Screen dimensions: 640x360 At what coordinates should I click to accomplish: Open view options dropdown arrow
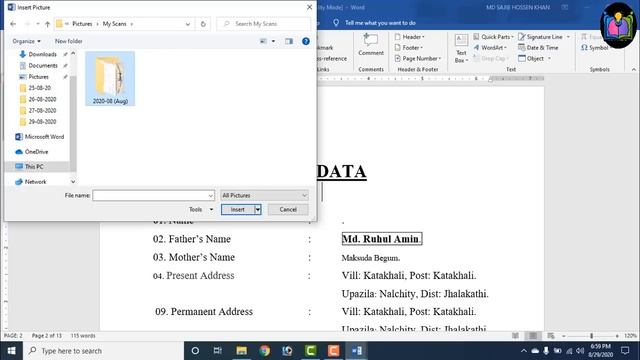273,41
